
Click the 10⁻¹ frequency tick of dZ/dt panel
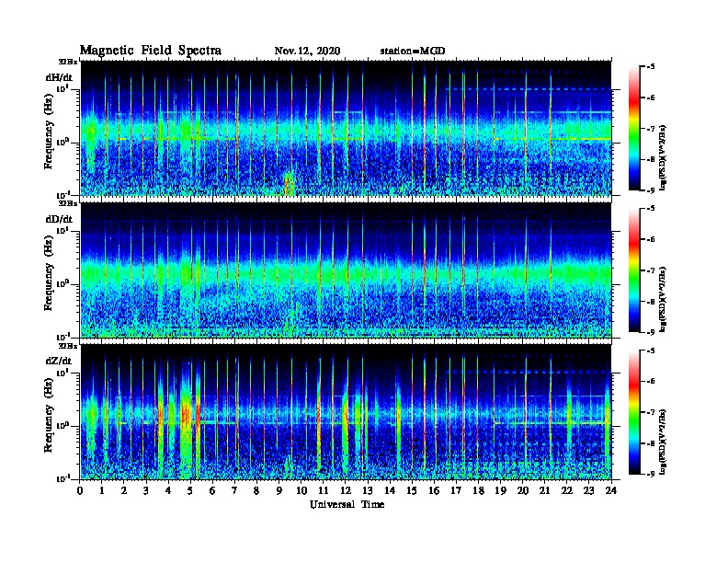[63, 479]
